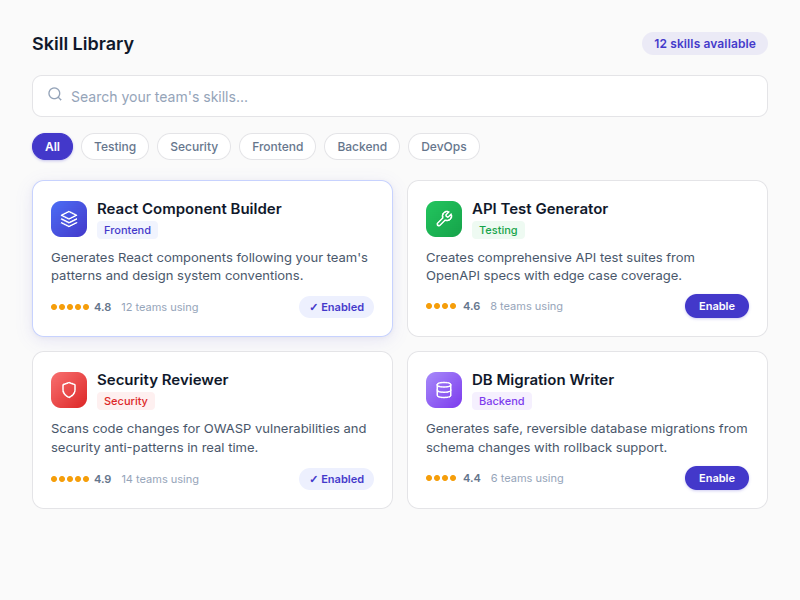Open the Testing category filter
Image resolution: width=800 pixels, height=600 pixels.
click(115, 146)
